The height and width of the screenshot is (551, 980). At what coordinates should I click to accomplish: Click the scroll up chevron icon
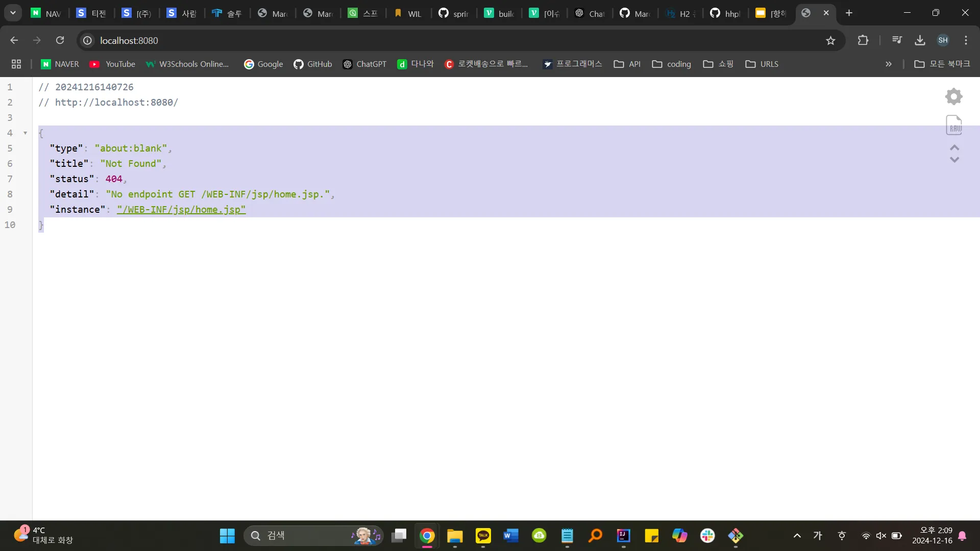click(x=954, y=147)
